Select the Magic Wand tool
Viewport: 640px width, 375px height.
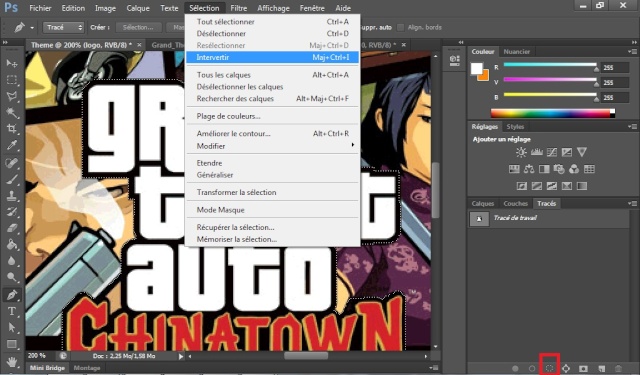click(x=12, y=113)
